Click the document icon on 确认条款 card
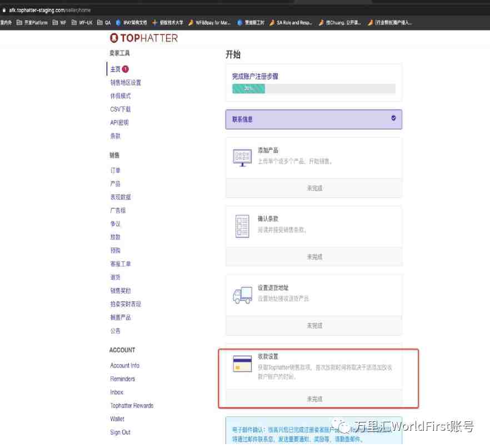Viewport: 490px width, 448px height. [x=242, y=226]
